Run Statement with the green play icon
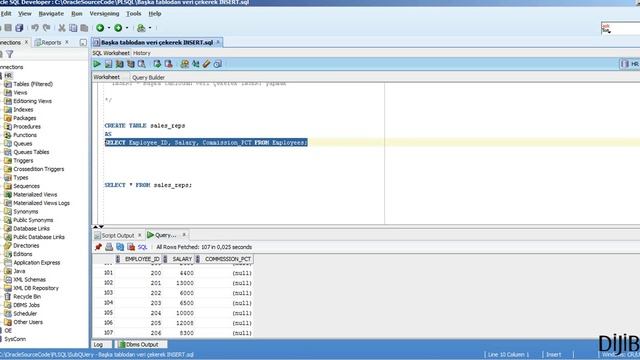640x360 pixels. [x=97, y=64]
